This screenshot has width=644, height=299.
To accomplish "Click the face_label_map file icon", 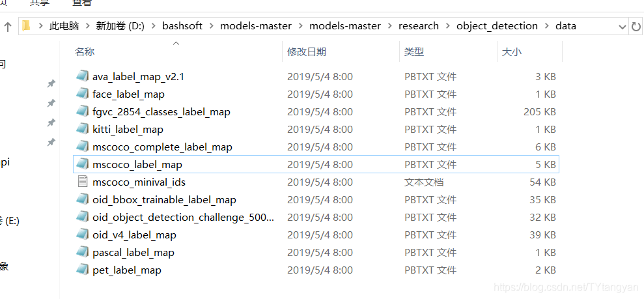I will [x=83, y=94].
